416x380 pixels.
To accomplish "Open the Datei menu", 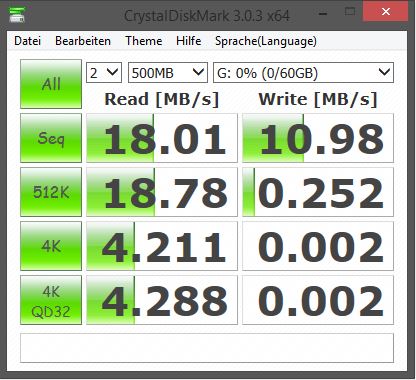I will click(x=28, y=41).
